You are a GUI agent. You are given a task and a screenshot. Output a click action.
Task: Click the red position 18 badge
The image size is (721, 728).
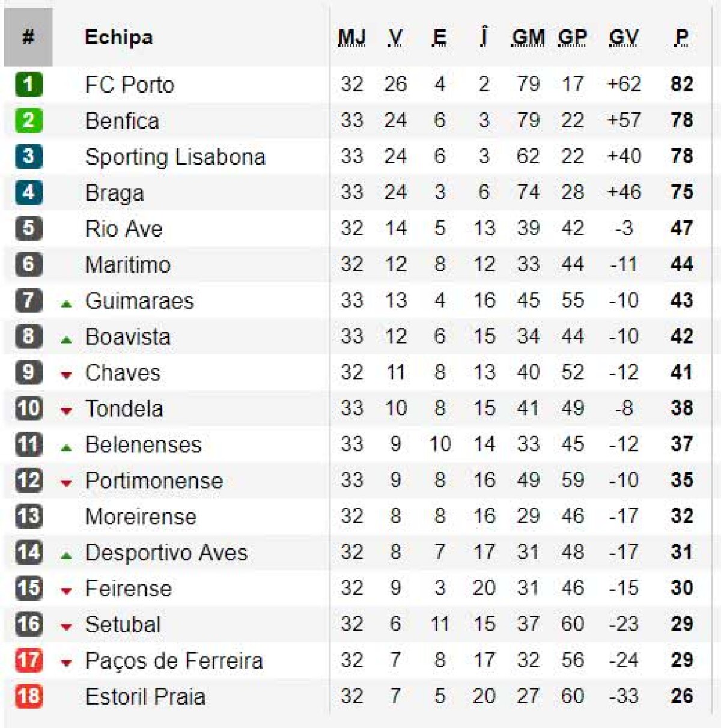coord(28,696)
